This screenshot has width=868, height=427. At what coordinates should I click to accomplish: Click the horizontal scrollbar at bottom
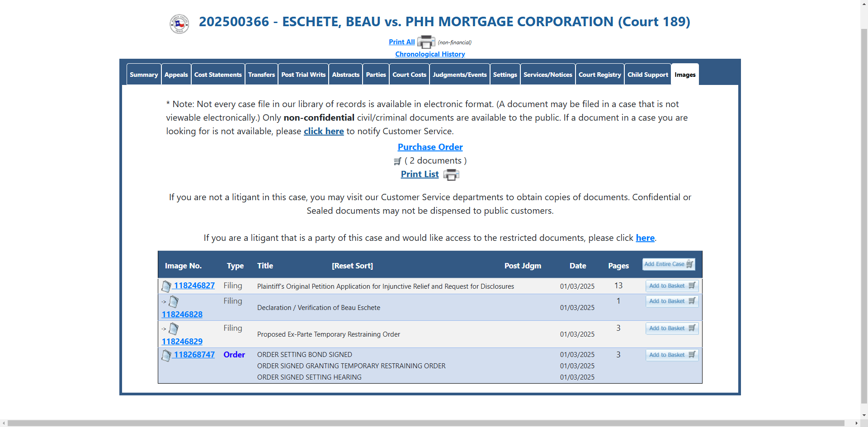(x=426, y=423)
